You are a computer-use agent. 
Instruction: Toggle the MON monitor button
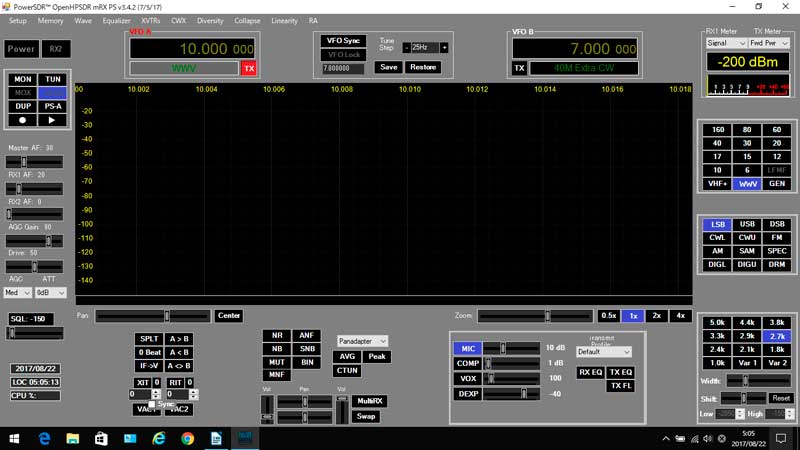click(23, 79)
